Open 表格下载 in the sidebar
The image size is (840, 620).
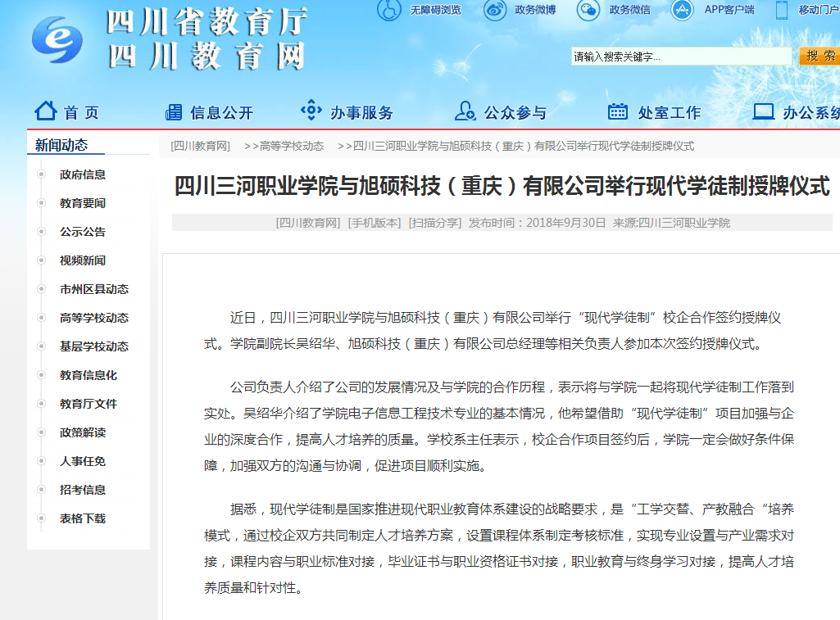(x=83, y=518)
